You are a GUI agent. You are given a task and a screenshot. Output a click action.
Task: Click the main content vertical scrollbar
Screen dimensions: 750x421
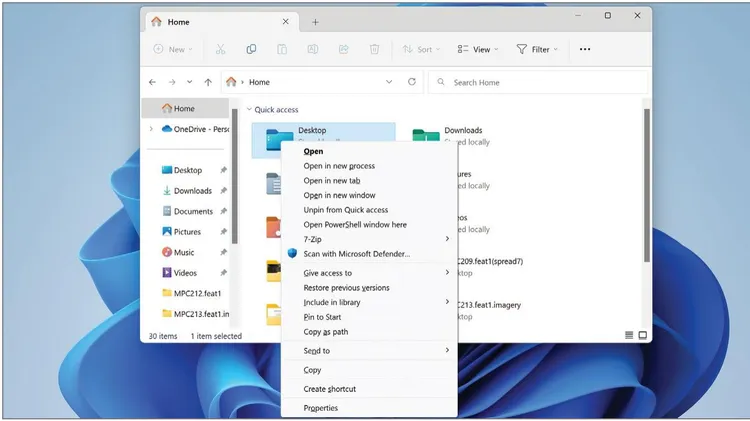click(647, 186)
